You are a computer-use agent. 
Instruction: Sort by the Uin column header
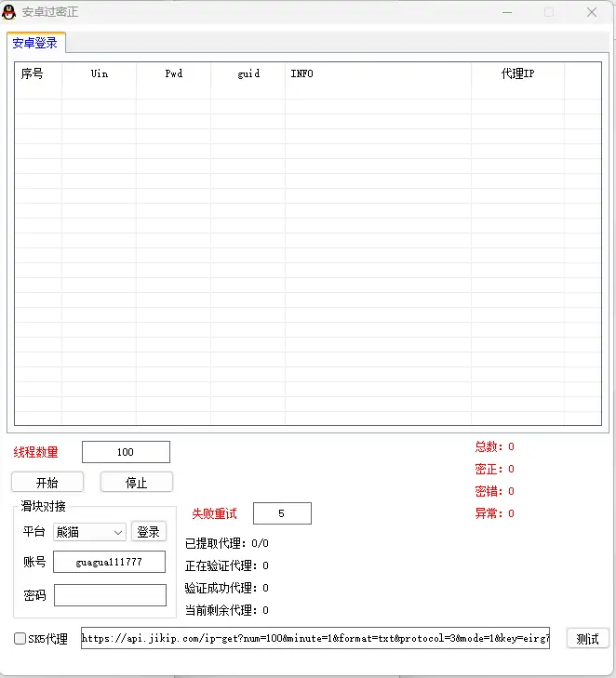99,74
